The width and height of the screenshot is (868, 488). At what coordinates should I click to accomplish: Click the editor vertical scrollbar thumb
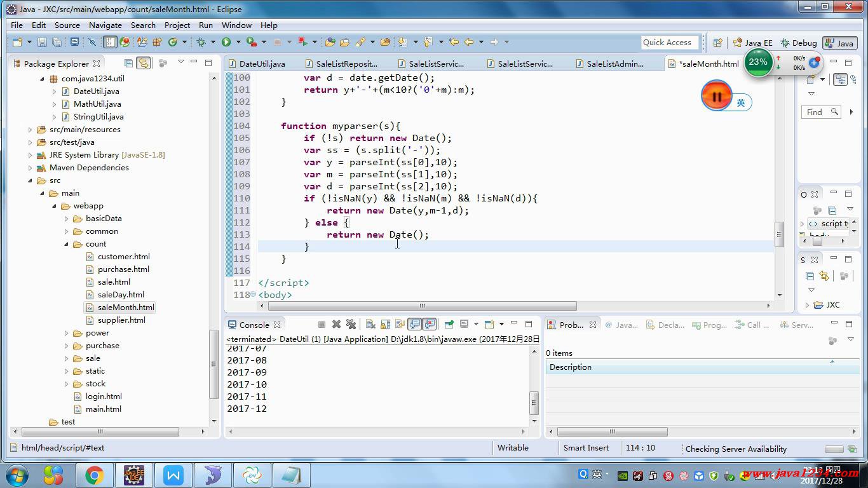(779, 234)
